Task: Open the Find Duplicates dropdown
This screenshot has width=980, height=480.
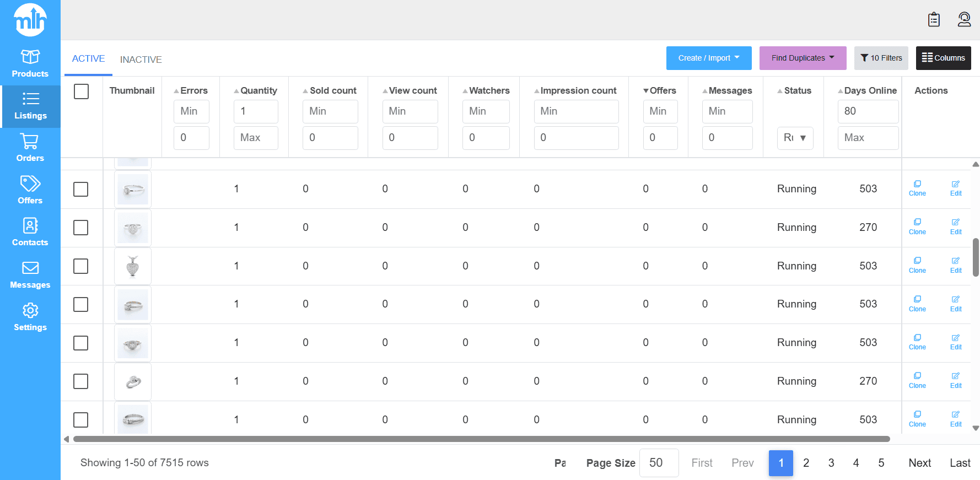Action: (x=802, y=58)
